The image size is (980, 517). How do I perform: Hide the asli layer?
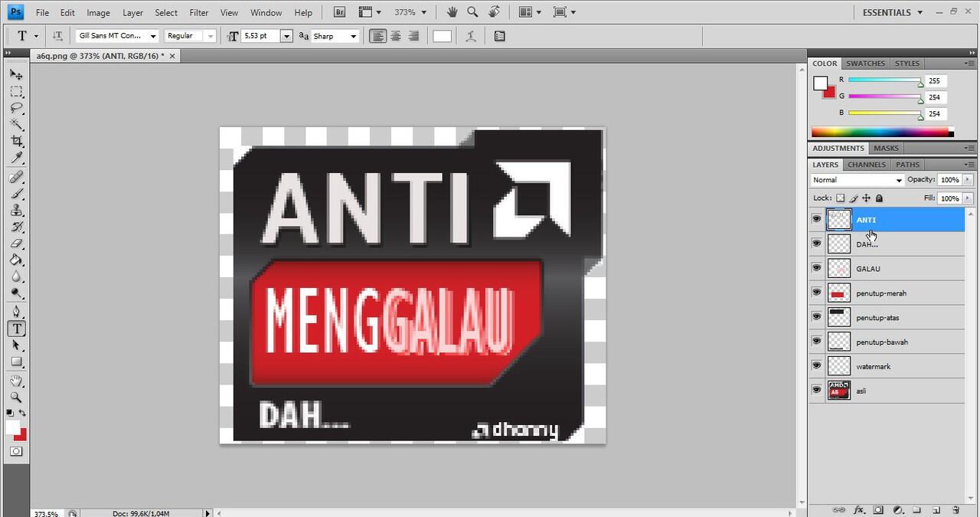(816, 391)
